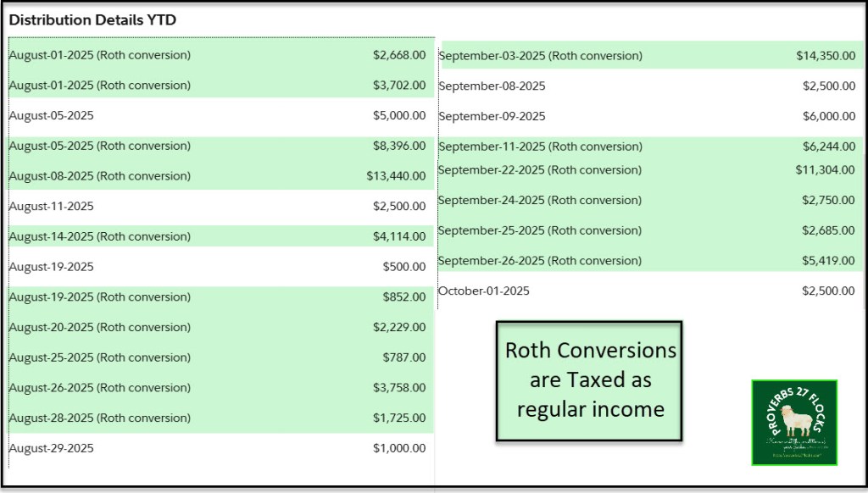Click the Distribution Details YTD heading
868x493 pixels.
(x=92, y=19)
